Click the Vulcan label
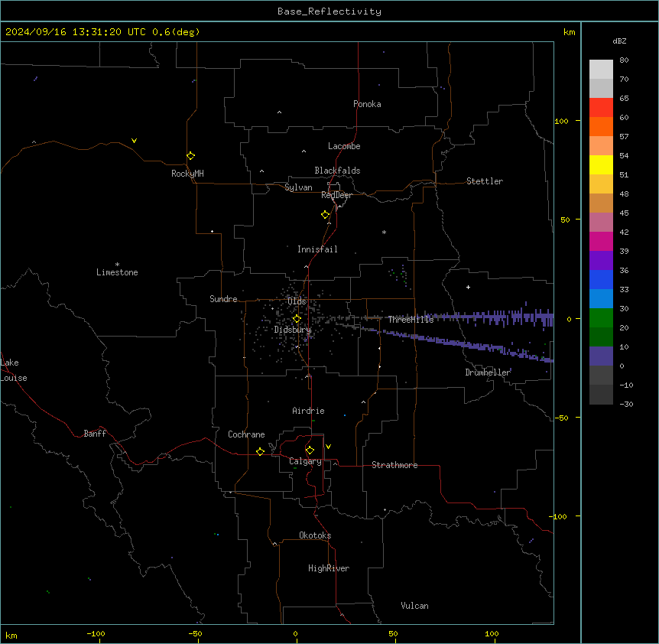 tap(415, 606)
